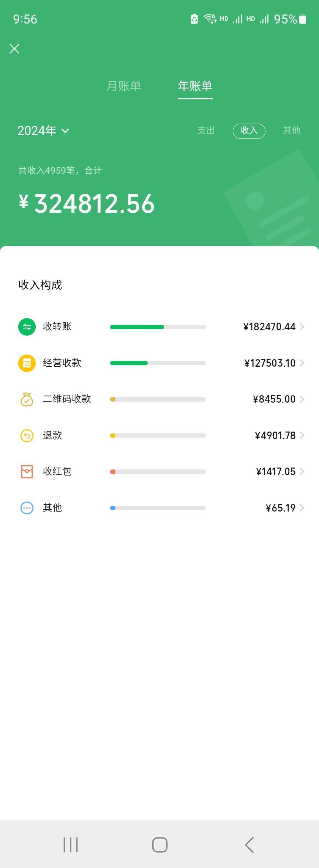Switch to the 年账单 tab
The image size is (319, 868).
coord(195,86)
